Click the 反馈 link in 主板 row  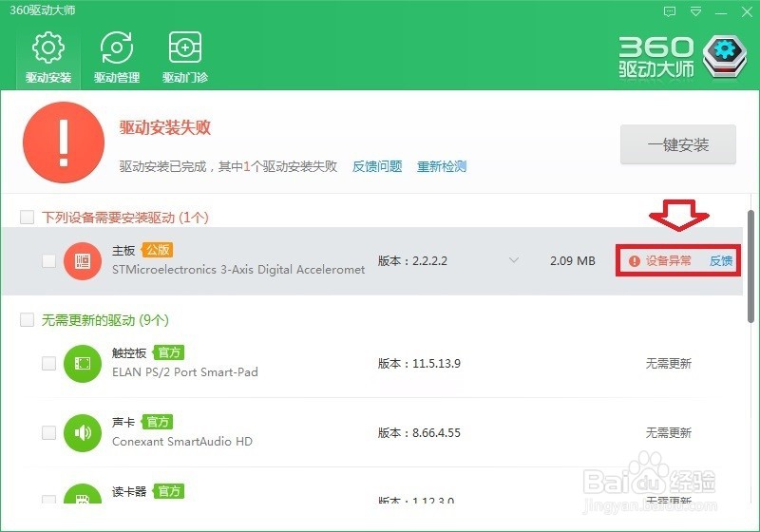click(721, 261)
